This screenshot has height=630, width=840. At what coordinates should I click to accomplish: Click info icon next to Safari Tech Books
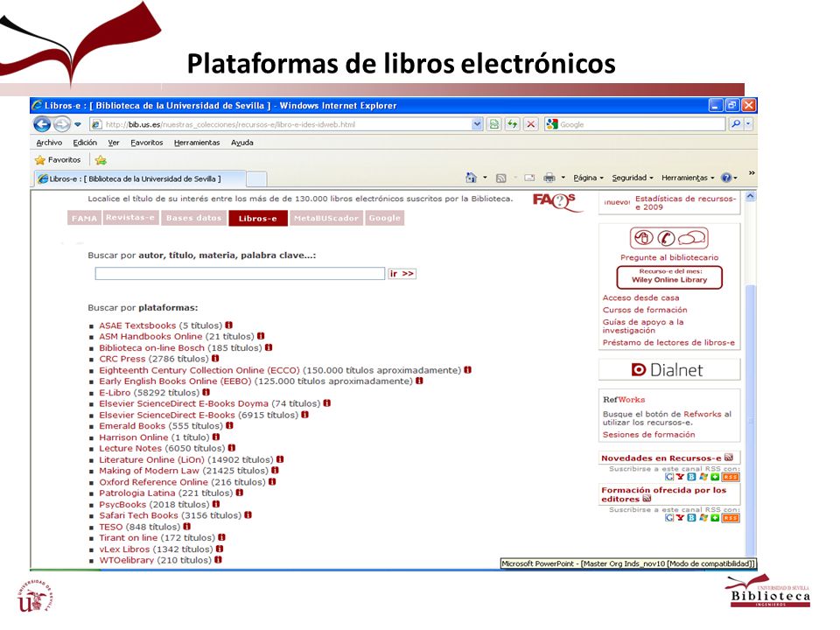tap(248, 514)
